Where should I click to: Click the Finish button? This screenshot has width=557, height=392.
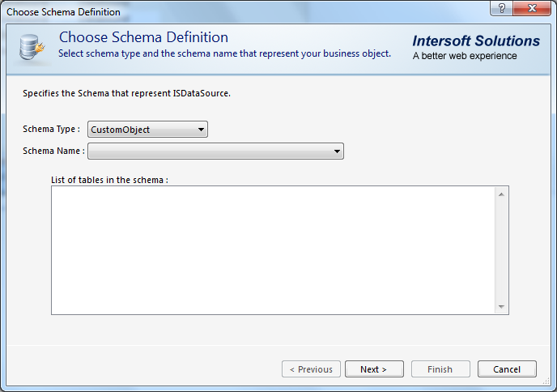pos(440,369)
